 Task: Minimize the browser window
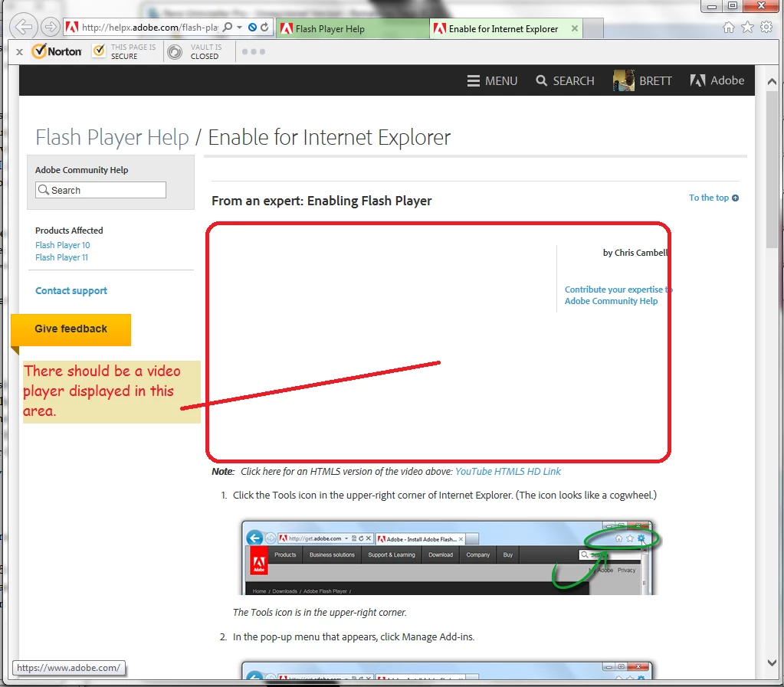click(x=712, y=6)
